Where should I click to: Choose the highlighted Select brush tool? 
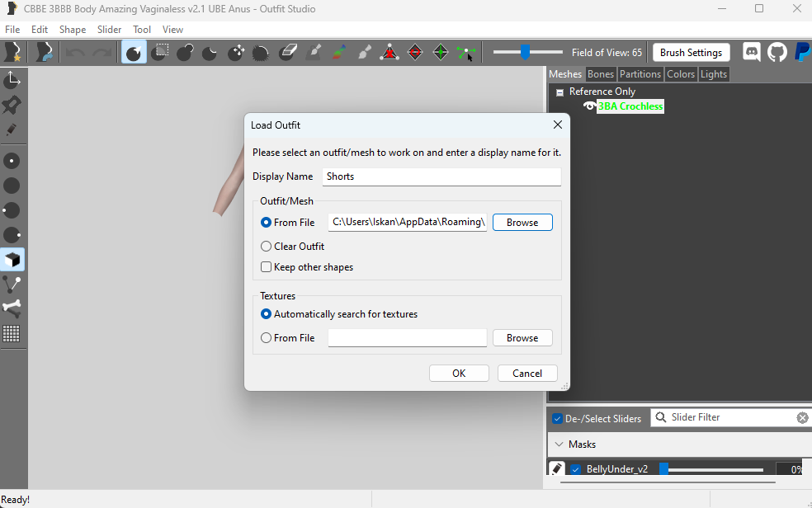click(135, 52)
